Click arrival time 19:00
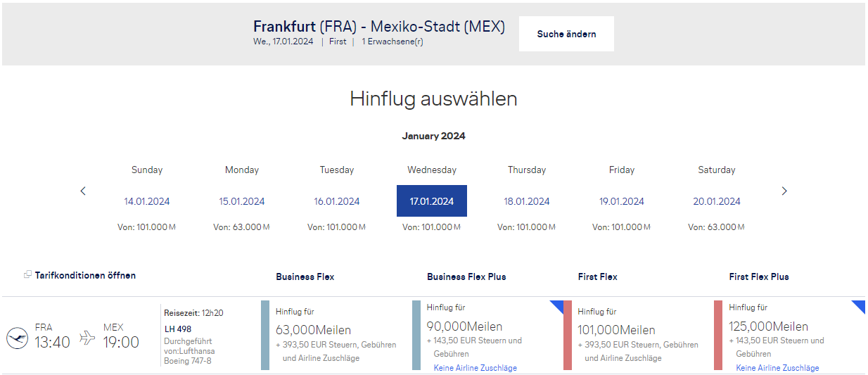Viewport: 868px width, 375px height. tap(121, 343)
